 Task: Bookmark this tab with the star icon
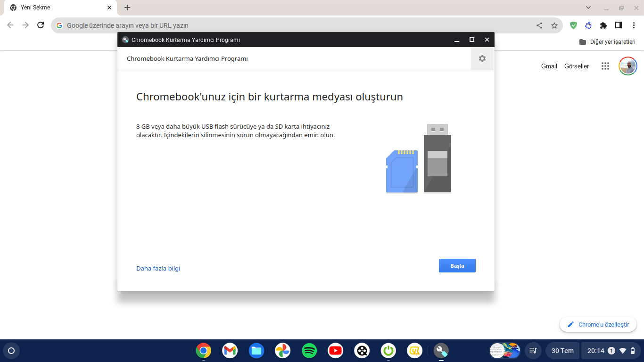pos(554,25)
